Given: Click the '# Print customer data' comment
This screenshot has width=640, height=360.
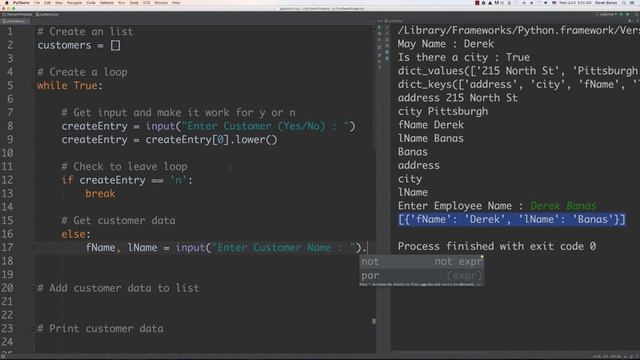Looking at the screenshot, I should coord(100,329).
